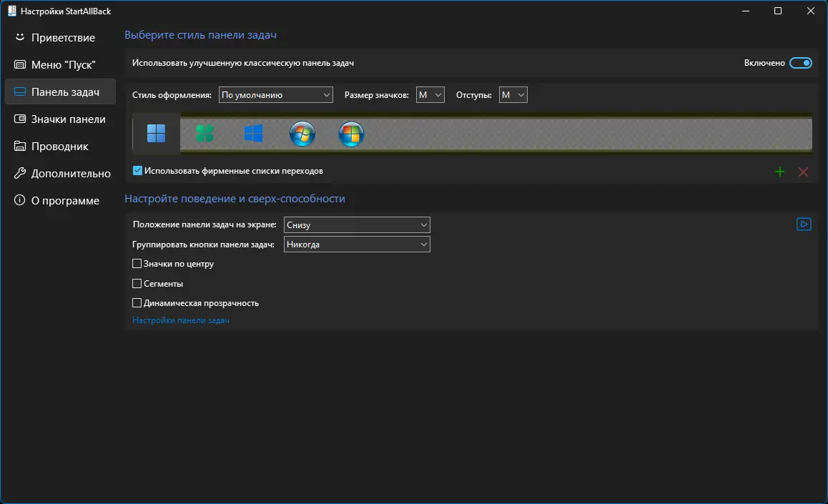Expand the Размер значков size dropdown
Screen dimensions: 828x504
(430, 95)
